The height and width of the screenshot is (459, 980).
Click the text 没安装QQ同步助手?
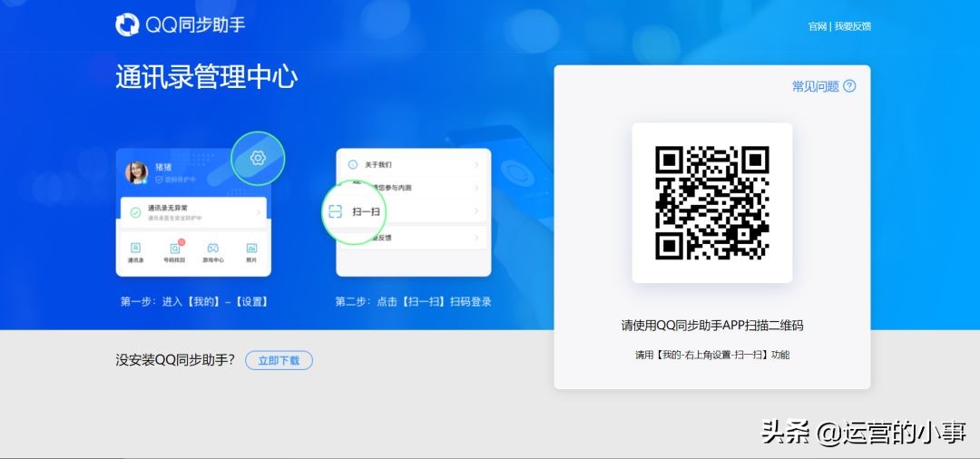176,360
